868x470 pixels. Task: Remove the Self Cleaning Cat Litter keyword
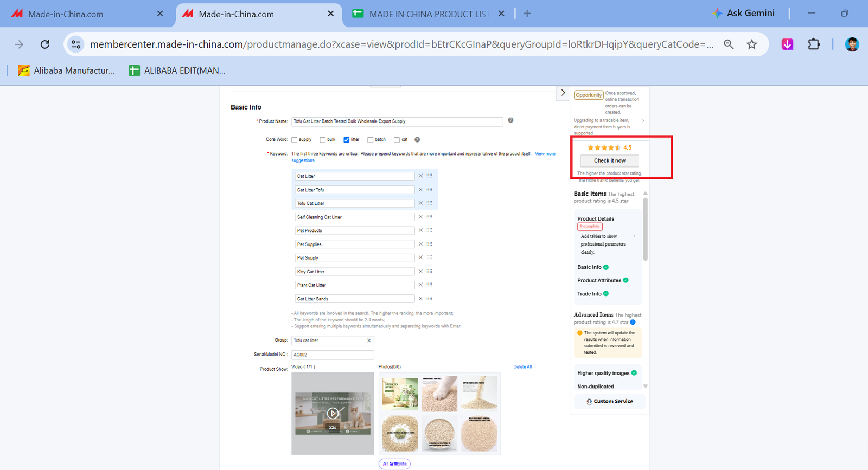point(420,217)
